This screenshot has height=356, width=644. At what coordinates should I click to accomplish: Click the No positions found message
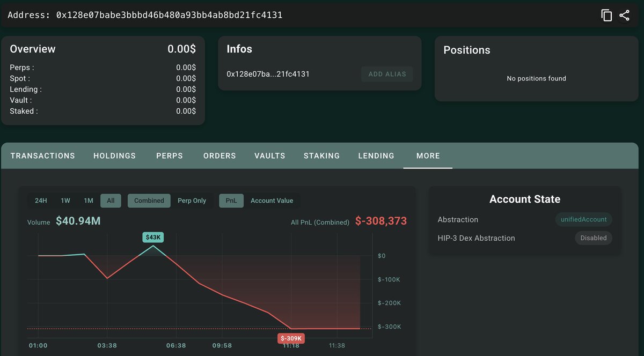tap(537, 78)
